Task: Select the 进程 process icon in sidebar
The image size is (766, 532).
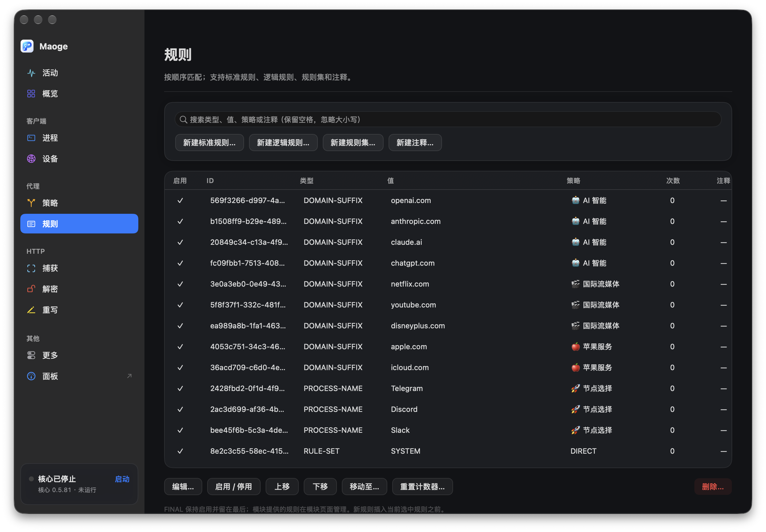Action: pyautogui.click(x=31, y=138)
